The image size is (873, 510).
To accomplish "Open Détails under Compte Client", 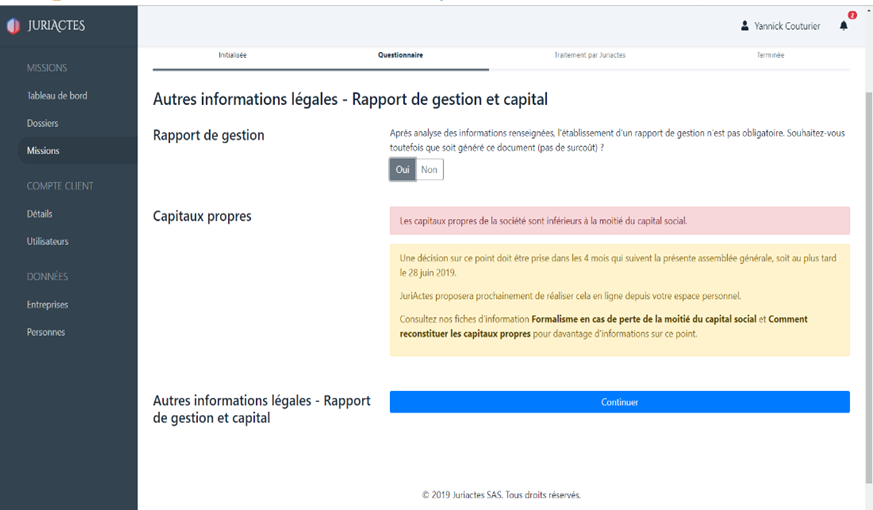I will [x=40, y=214].
